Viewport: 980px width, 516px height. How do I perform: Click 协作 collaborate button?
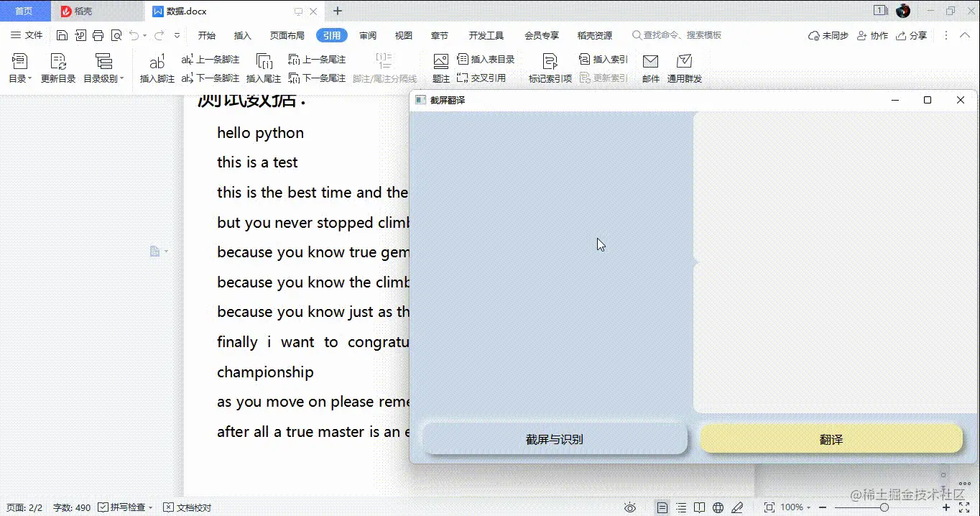(x=873, y=35)
